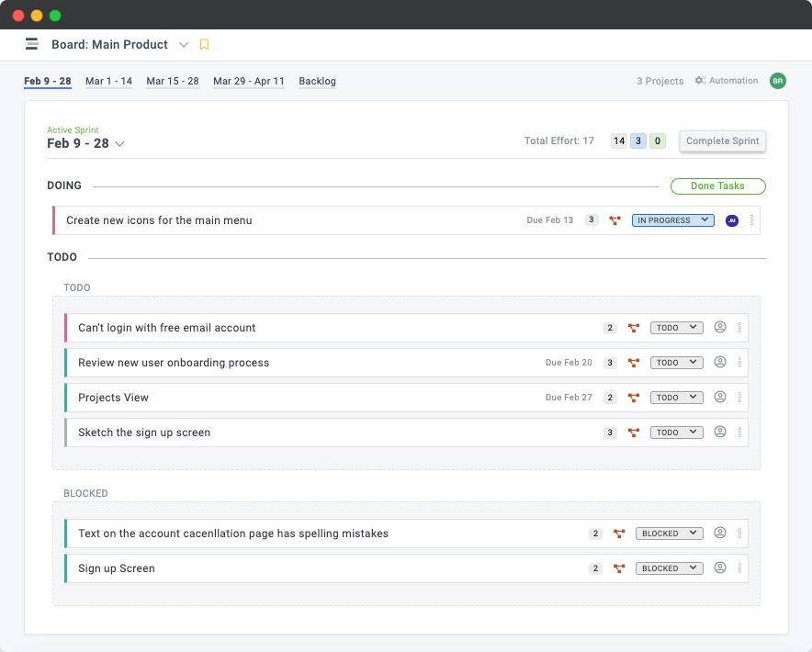Assign user on Sketch the sign up screen
This screenshot has width=812, height=652.
720,432
